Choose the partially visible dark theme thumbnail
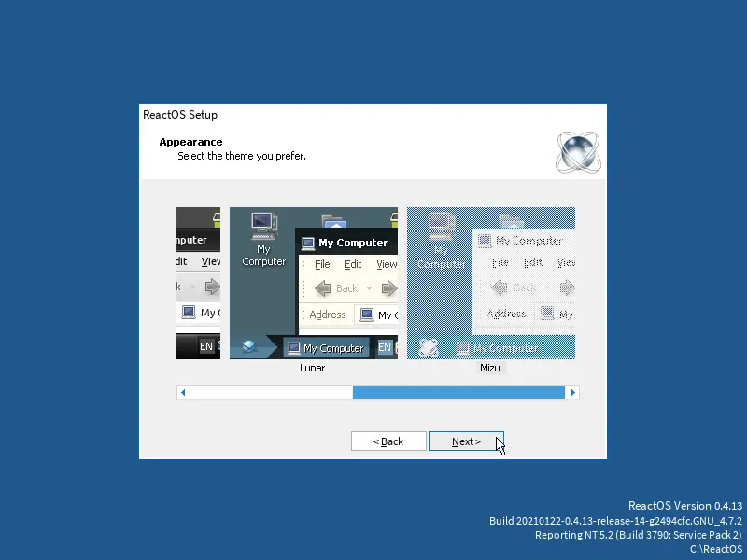This screenshot has height=560, width=747. pyautogui.click(x=198, y=283)
